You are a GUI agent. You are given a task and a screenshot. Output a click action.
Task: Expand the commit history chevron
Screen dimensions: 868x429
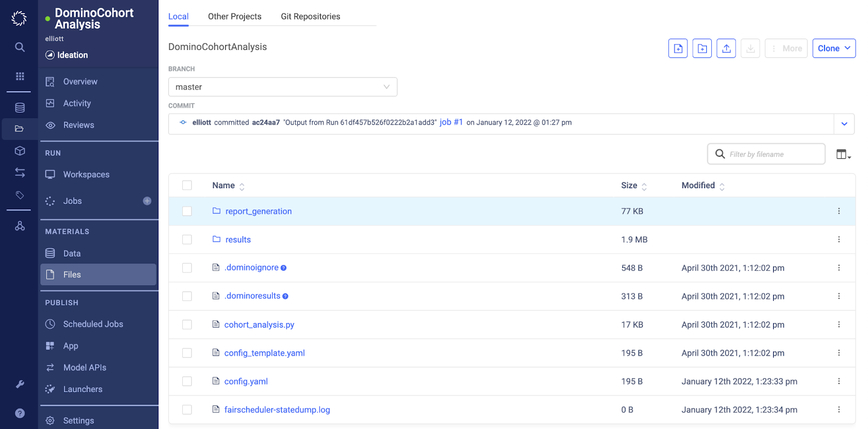[844, 124]
